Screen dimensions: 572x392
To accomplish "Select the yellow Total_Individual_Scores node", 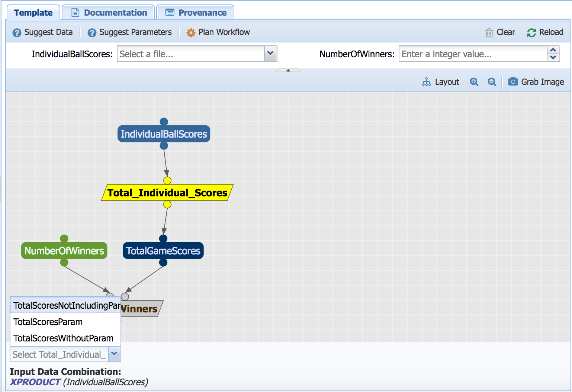I will (x=167, y=193).
